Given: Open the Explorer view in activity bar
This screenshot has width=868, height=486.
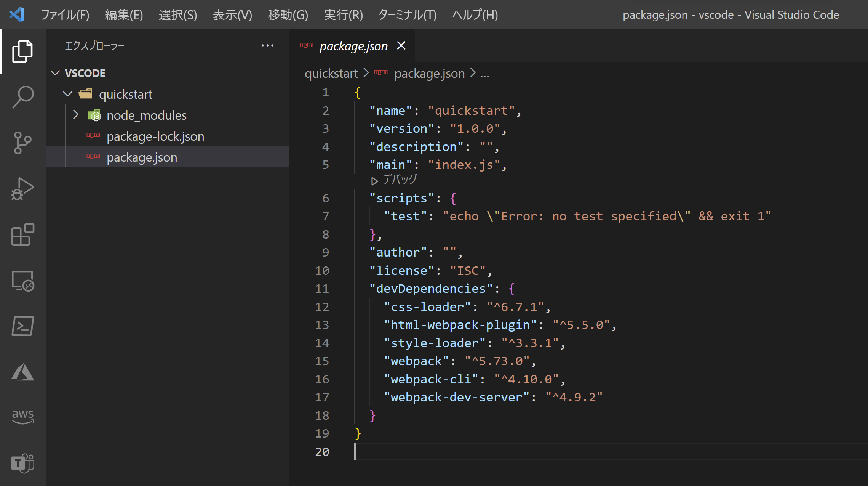Looking at the screenshot, I should coord(22,51).
